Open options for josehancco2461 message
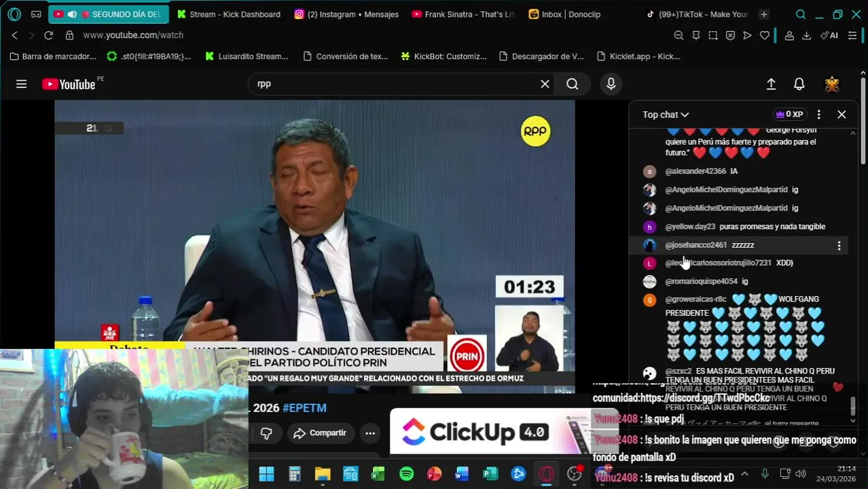 pyautogui.click(x=839, y=246)
